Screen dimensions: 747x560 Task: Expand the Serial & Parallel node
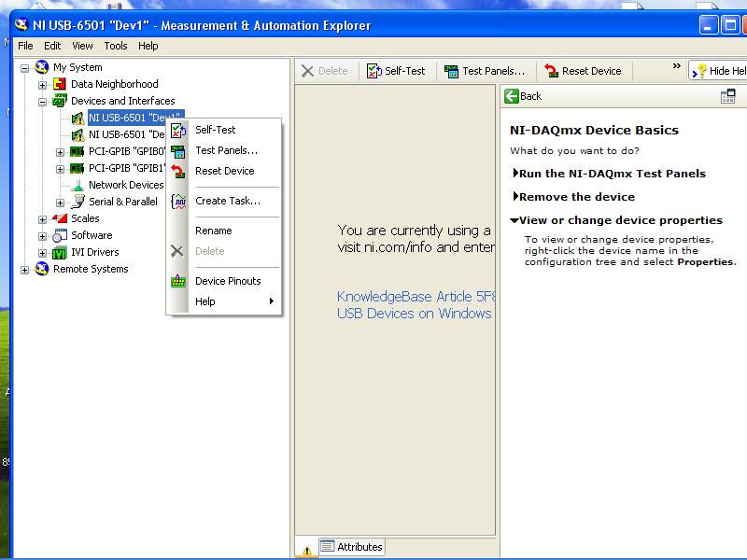(x=60, y=203)
